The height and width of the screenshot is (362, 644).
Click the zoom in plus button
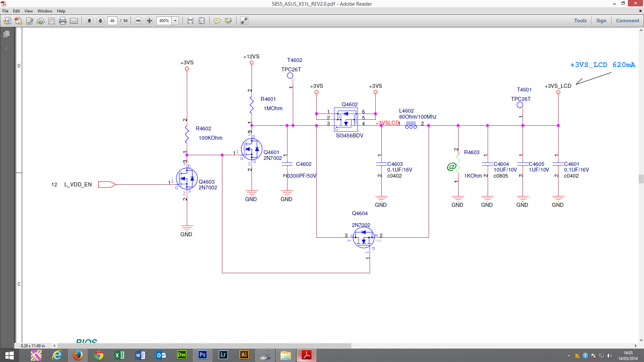(x=150, y=21)
